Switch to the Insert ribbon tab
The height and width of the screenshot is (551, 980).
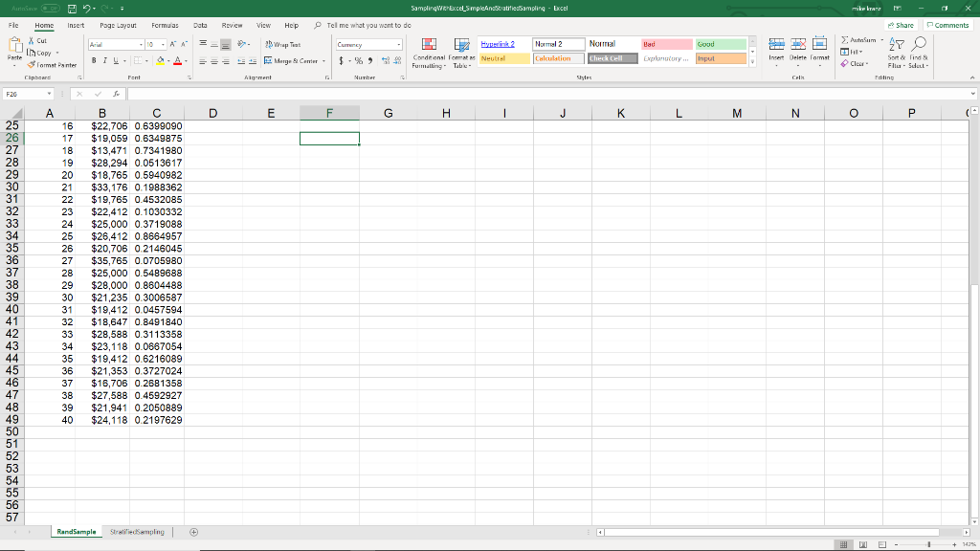pyautogui.click(x=76, y=26)
